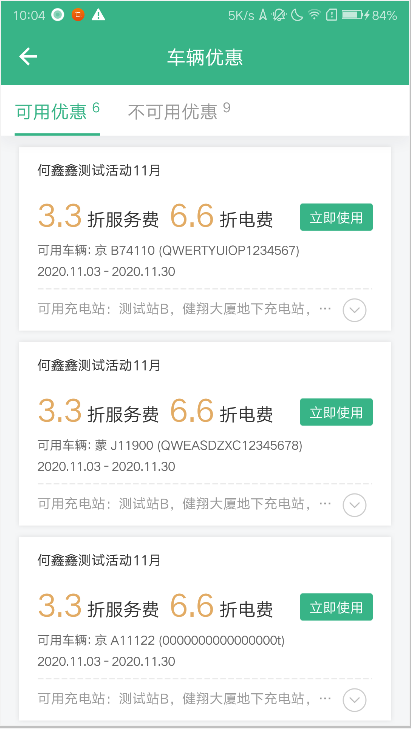Tap the back arrow in header
The image size is (411, 729).
click(x=28, y=57)
